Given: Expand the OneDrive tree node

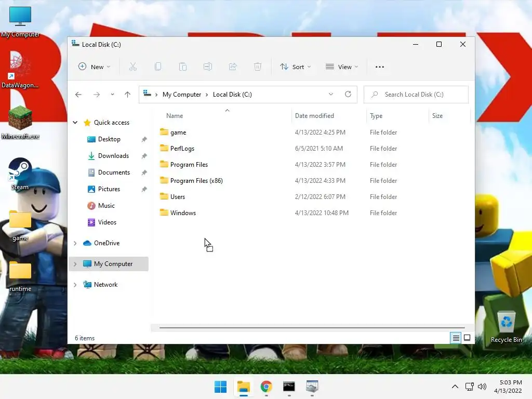Looking at the screenshot, I should 75,243.
